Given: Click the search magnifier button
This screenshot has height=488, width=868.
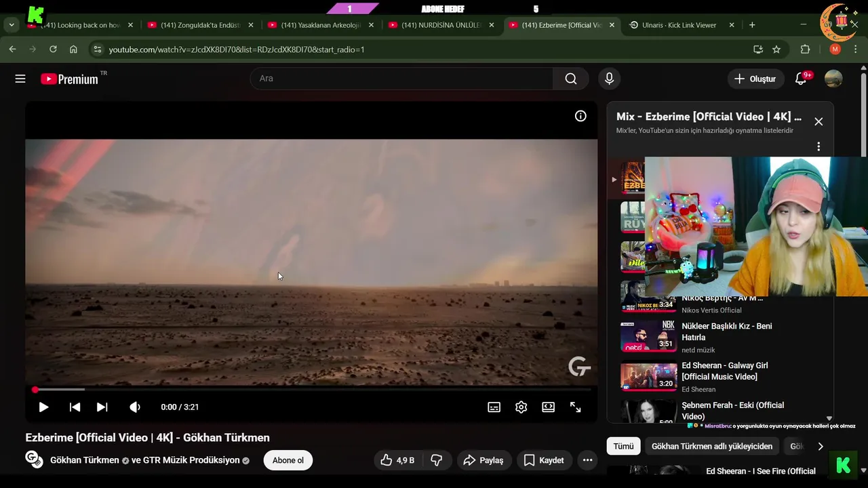Looking at the screenshot, I should pos(571,79).
